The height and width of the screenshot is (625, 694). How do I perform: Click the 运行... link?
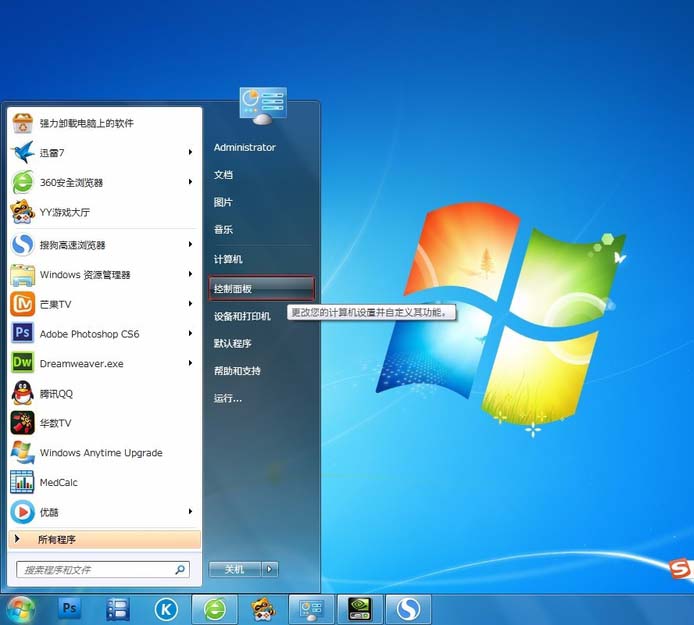click(228, 398)
